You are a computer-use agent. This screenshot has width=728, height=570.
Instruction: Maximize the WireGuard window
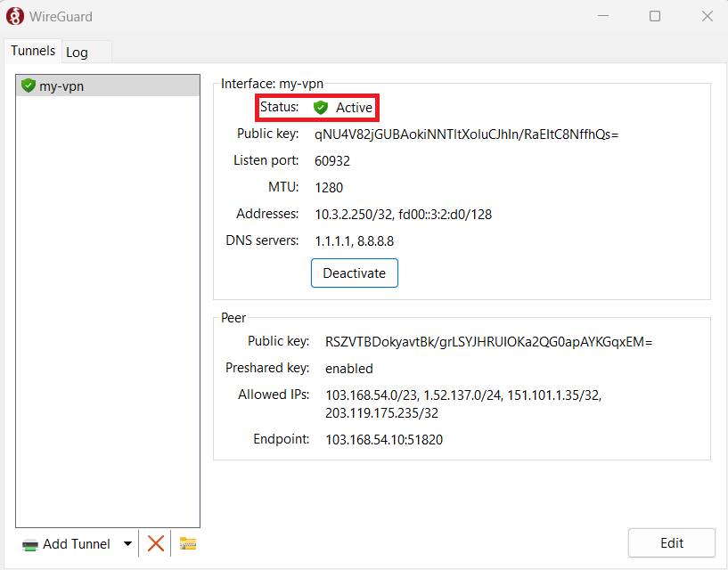pyautogui.click(x=655, y=16)
